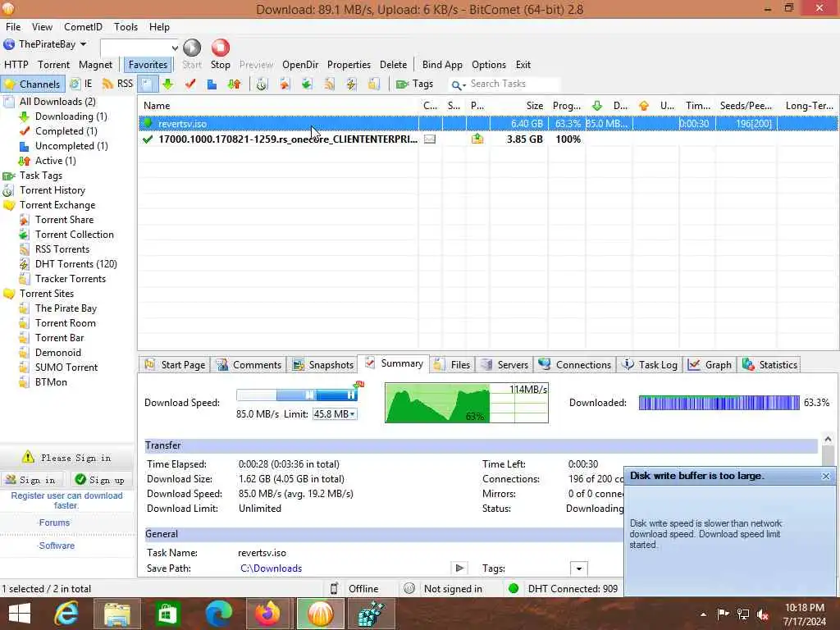Adjust the Download Speed limit slider
840x630 pixels.
point(297,395)
